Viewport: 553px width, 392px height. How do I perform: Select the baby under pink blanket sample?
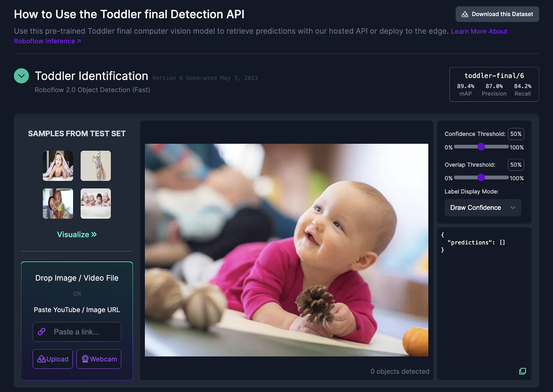pyautogui.click(x=58, y=166)
